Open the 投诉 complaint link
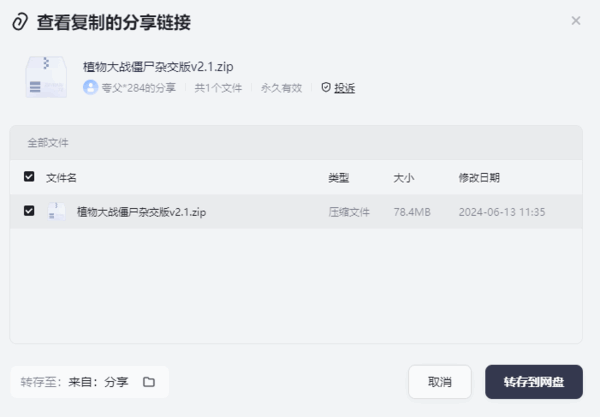 coord(344,88)
